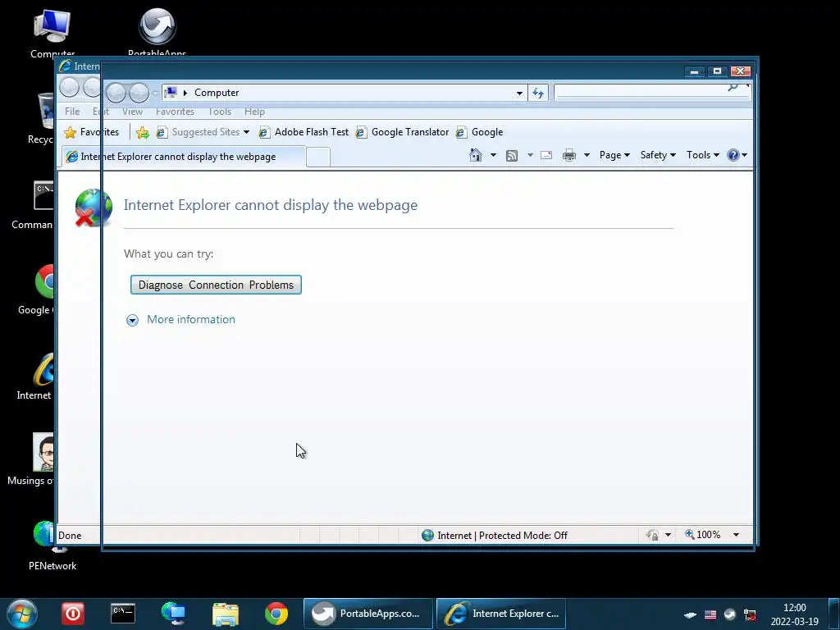
Task: Click the RSS feeds icon
Action: [512, 155]
